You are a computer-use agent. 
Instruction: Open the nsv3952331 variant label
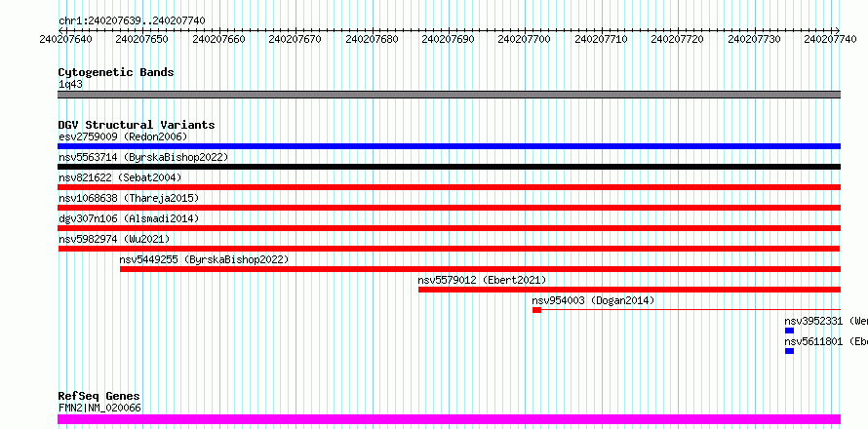[826, 321]
